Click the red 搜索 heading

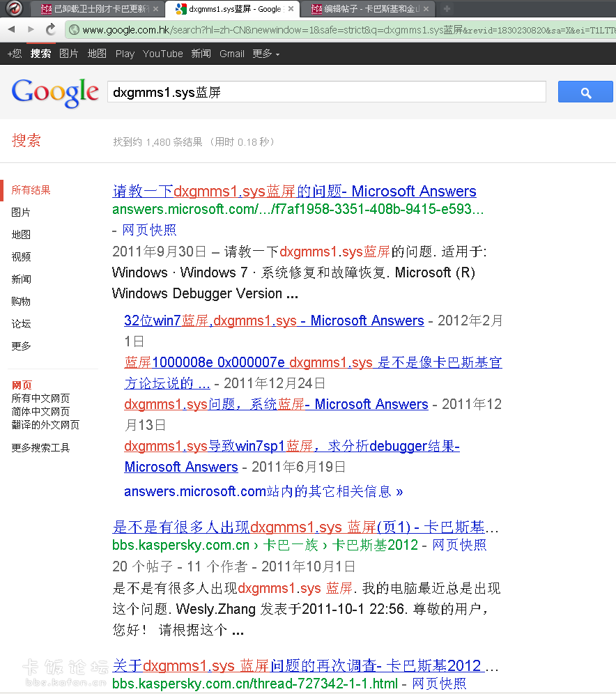26,140
